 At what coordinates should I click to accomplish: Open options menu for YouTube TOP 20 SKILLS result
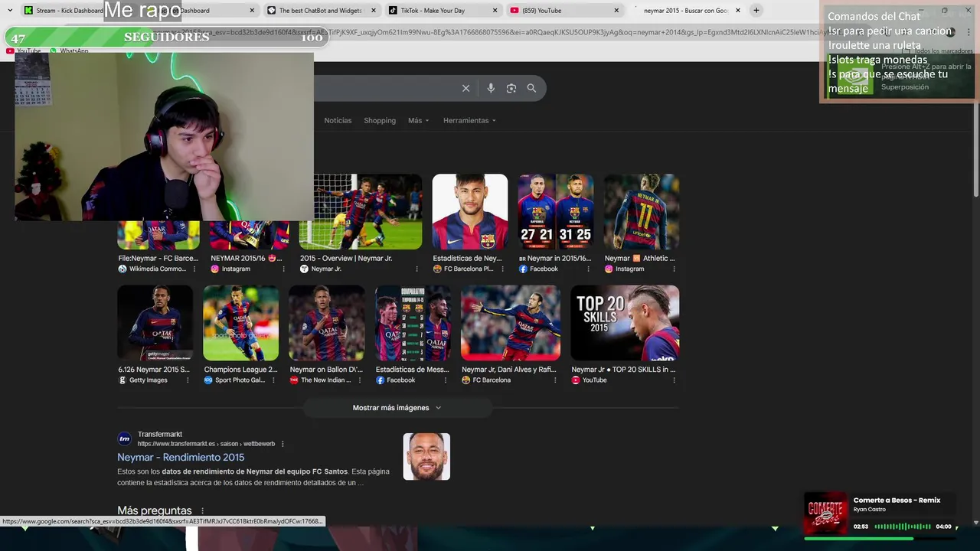tap(674, 380)
